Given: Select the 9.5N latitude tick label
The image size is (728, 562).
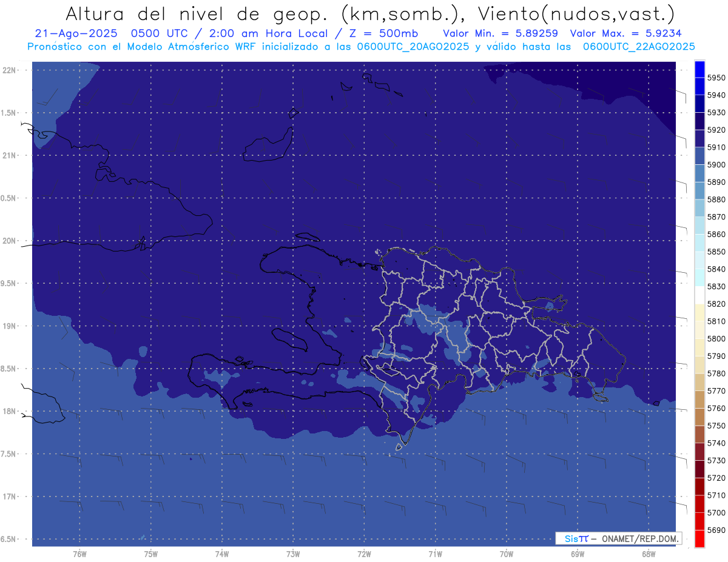Looking at the screenshot, I should 8,283.
